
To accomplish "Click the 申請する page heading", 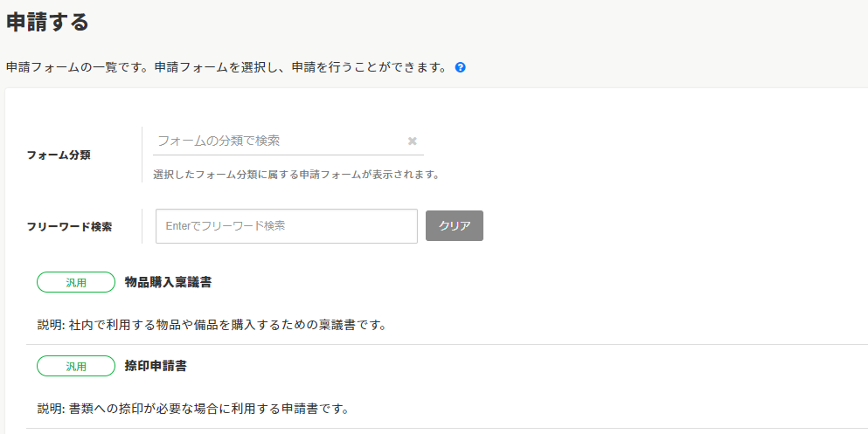I will [48, 22].
